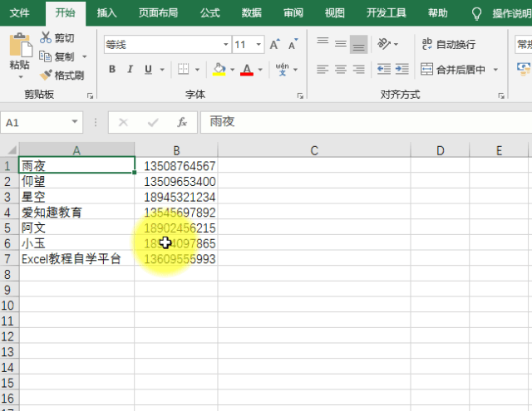This screenshot has height=411, width=532.
Task: Apply red font color A
Action: tap(247, 70)
